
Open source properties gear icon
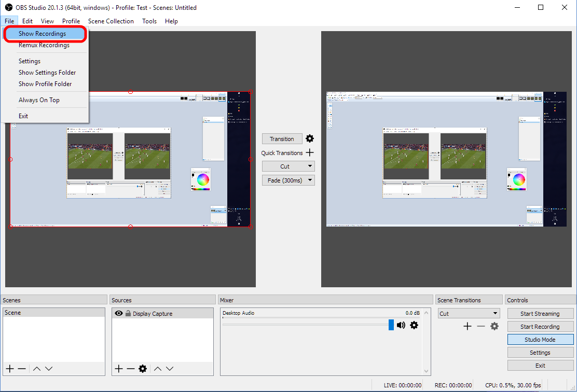tap(143, 369)
